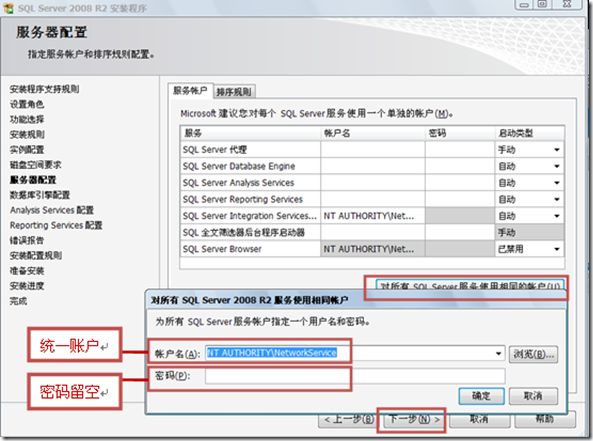Screen dimensions: 593x441
Task: Click account name cell for SQL Server 代理
Action: [x=373, y=150]
